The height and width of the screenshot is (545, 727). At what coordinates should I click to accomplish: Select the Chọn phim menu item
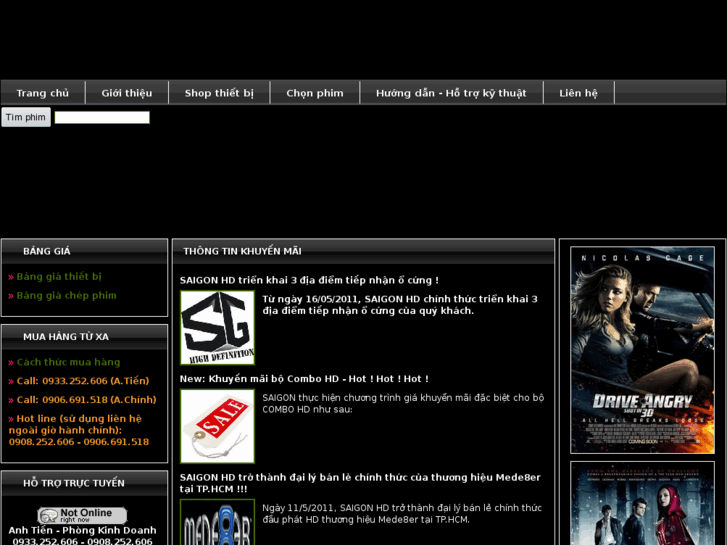[315, 93]
